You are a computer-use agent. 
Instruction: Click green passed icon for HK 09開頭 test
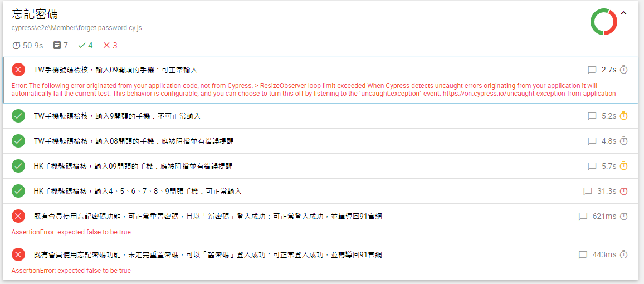tap(18, 166)
